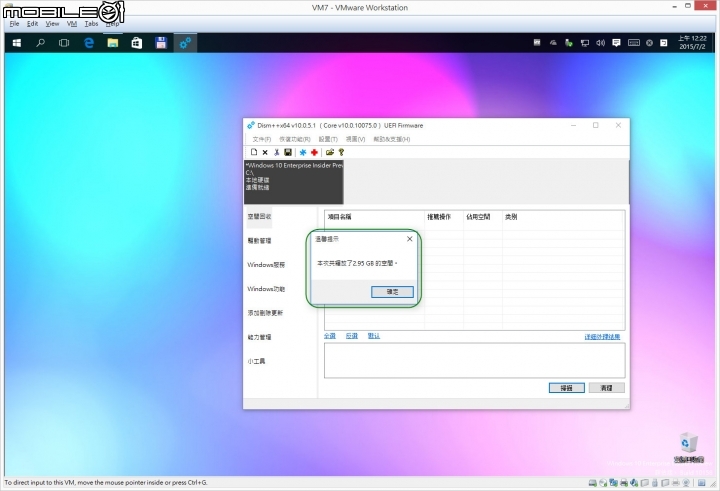Click the red cross toolbar icon
The height and width of the screenshot is (491, 720).
point(315,152)
